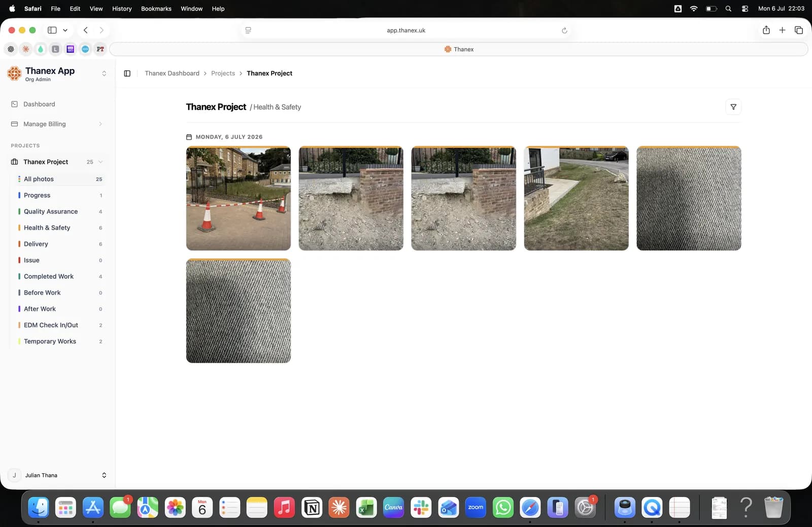Screen dimensions: 812x527
Task: Select the Completed Work category
Action: tap(59, 276)
